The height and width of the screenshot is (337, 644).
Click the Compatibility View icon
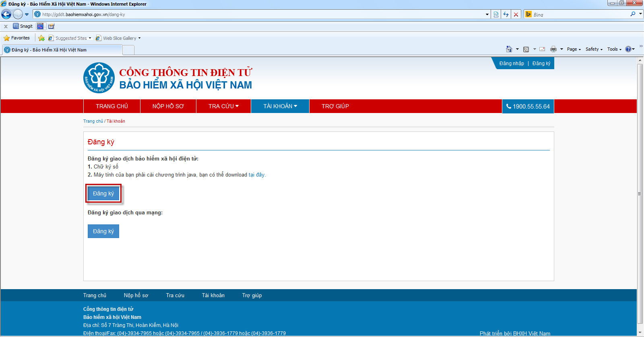tap(496, 14)
